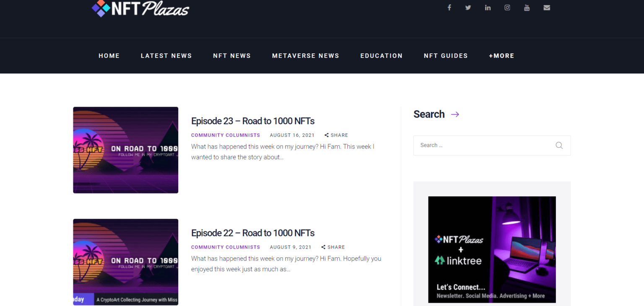
Task: Click the August 9, 2021 date
Action: [291, 247]
